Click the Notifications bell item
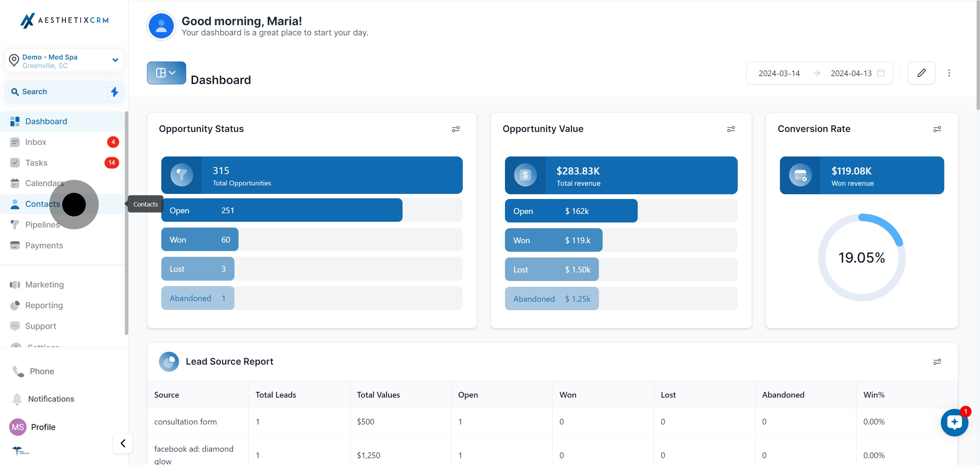The width and height of the screenshot is (980, 465). point(51,399)
